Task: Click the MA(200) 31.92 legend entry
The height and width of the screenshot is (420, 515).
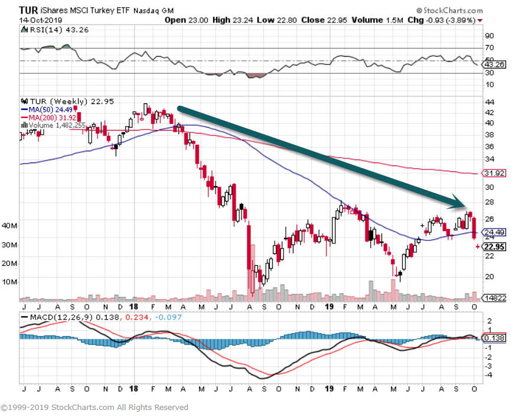Action: coord(48,118)
